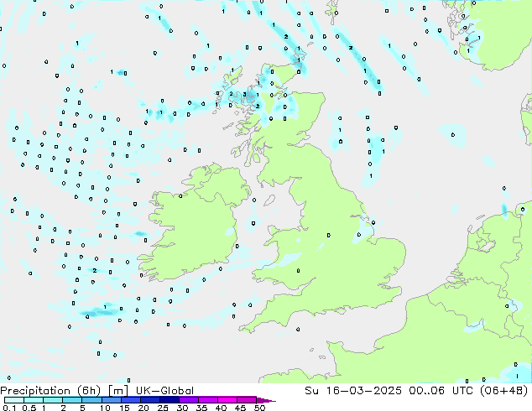
Task: Click the 15–20 legend color swatch
Action: pyautogui.click(x=130, y=400)
